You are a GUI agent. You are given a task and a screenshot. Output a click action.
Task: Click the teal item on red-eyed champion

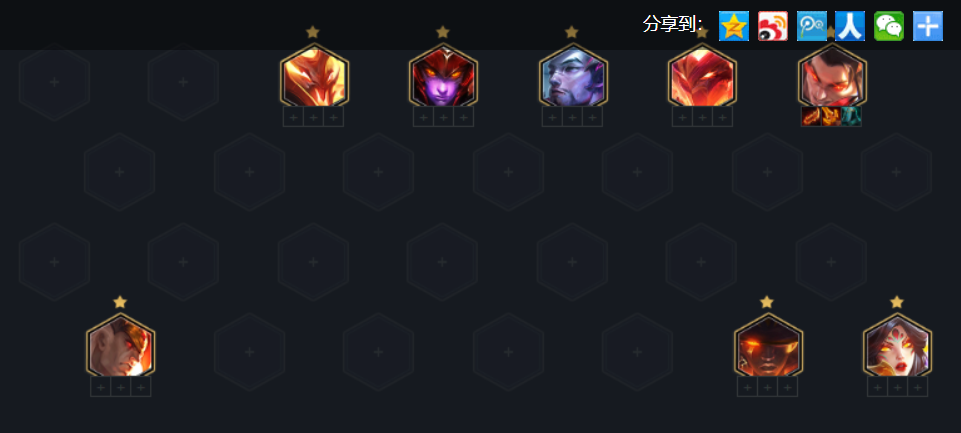tap(851, 116)
